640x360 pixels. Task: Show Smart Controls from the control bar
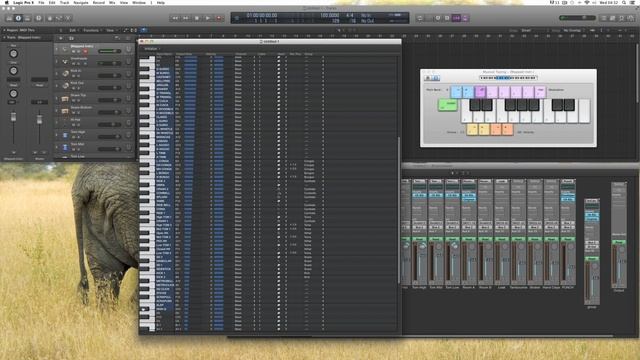(50, 18)
